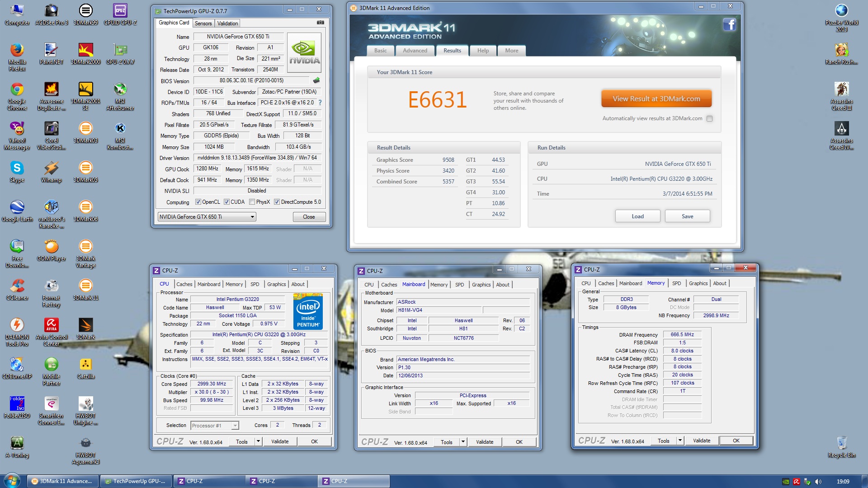Switch to 3DMark 11 Advanced taskbar button
This screenshot has height=488, width=868.
tap(63, 481)
